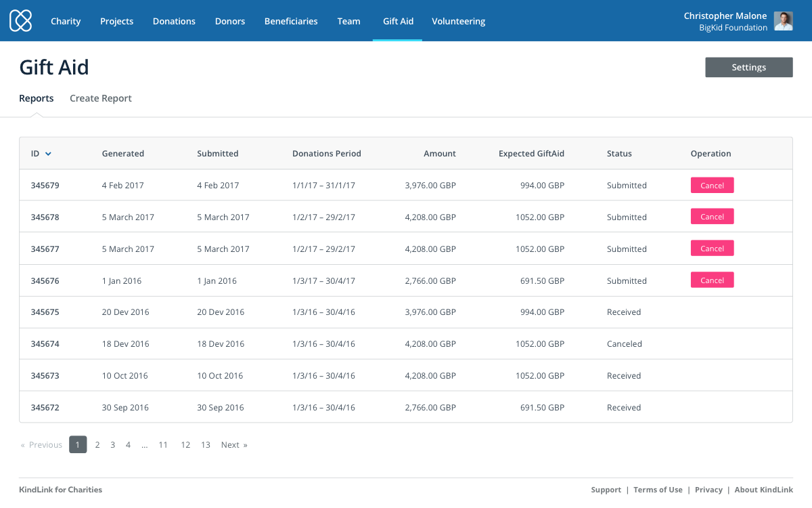This screenshot has height=508, width=812.
Task: Open the Donors nav item
Action: click(x=230, y=21)
